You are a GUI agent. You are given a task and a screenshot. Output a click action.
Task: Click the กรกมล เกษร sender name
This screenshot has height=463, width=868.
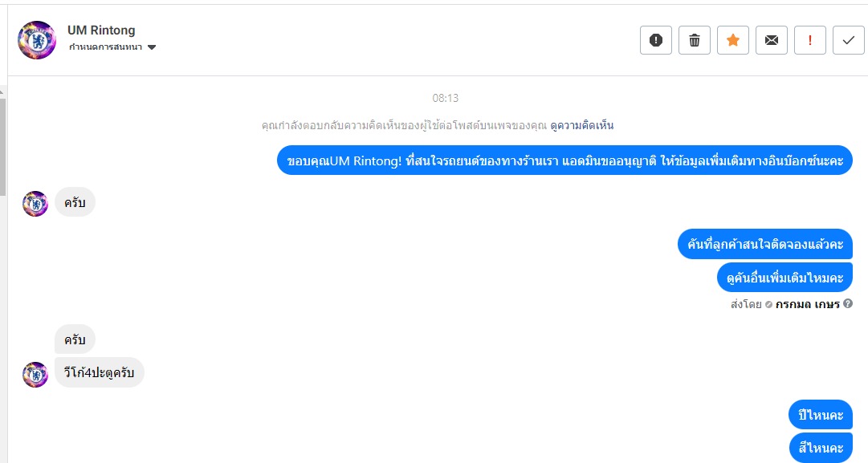pos(807,303)
